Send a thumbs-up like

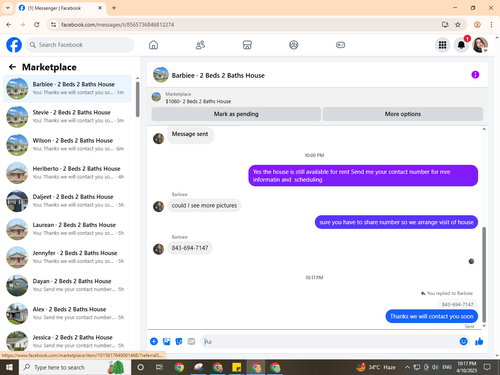point(479,341)
